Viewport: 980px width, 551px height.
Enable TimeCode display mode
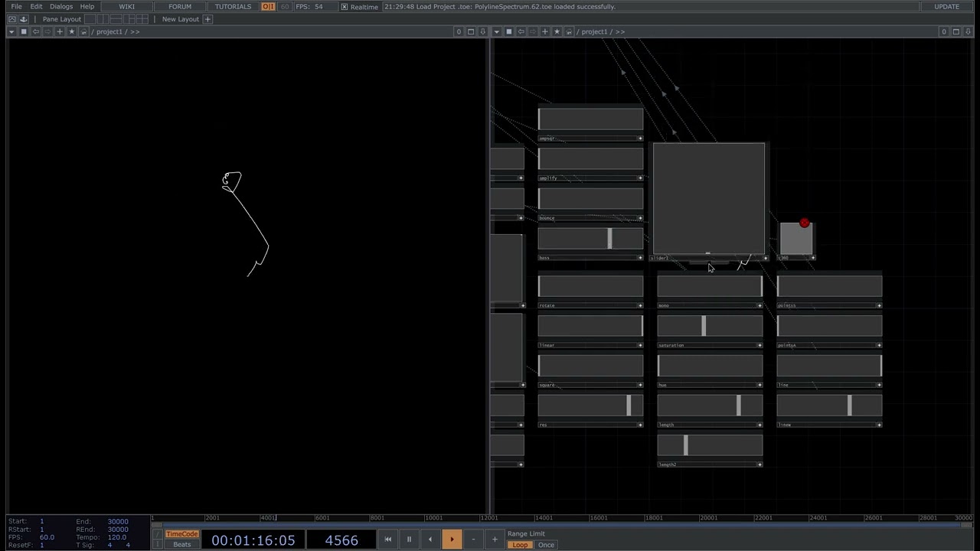[182, 534]
